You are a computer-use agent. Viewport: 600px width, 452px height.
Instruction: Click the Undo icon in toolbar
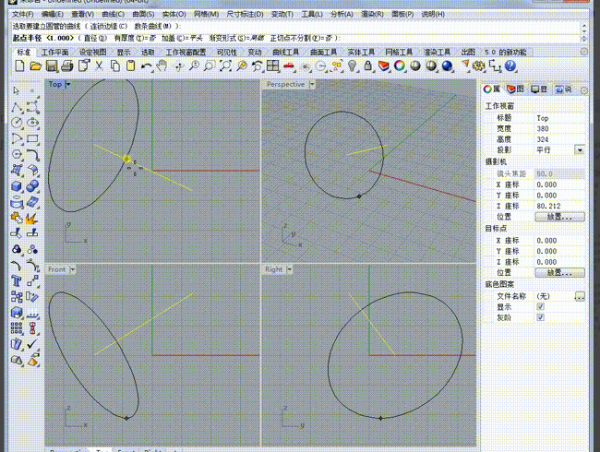[x=146, y=65]
